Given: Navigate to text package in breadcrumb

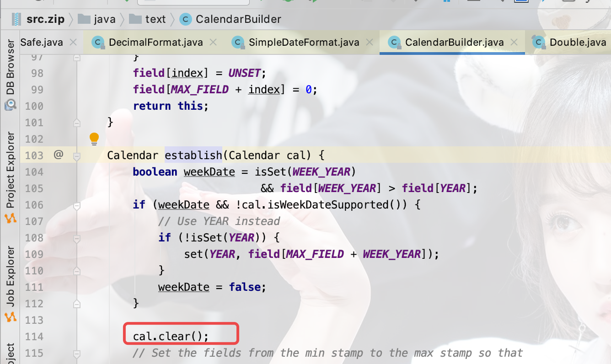Looking at the screenshot, I should click(155, 19).
